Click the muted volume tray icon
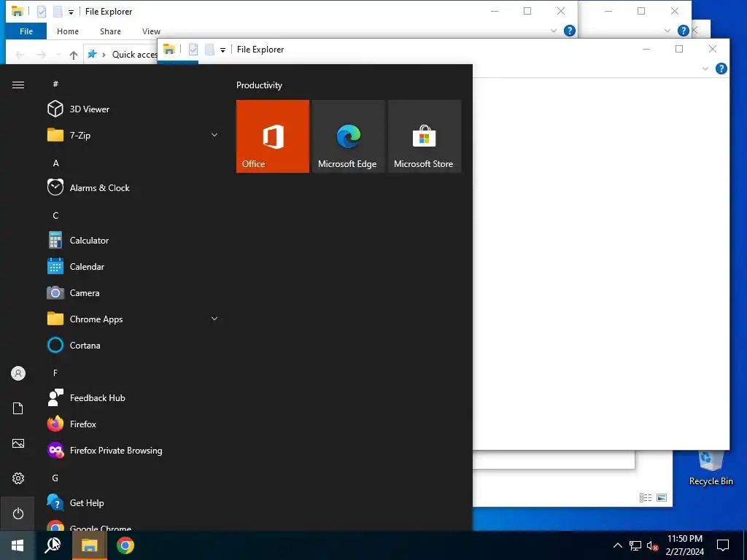The height and width of the screenshot is (560, 747). pos(652,545)
